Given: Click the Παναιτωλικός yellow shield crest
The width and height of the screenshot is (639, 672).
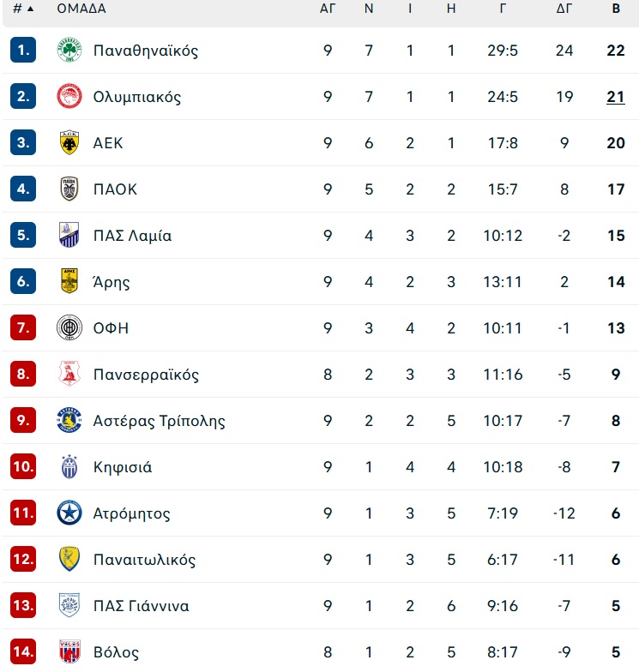Looking at the screenshot, I should pyautogui.click(x=69, y=559).
